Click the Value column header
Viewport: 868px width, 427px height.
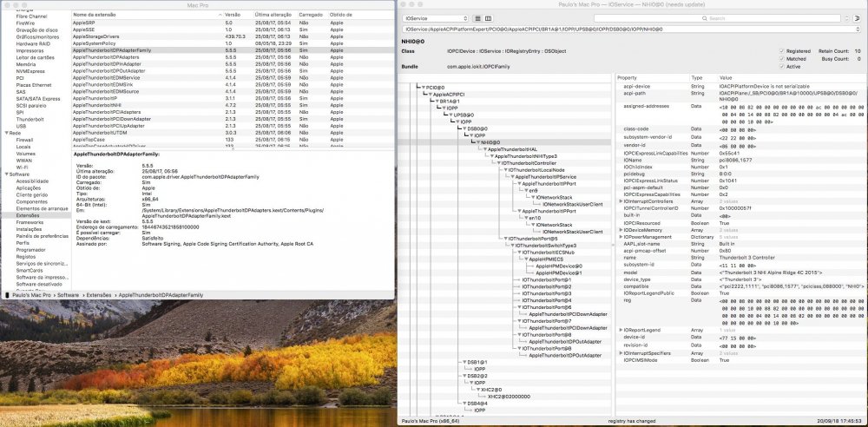(x=792, y=78)
